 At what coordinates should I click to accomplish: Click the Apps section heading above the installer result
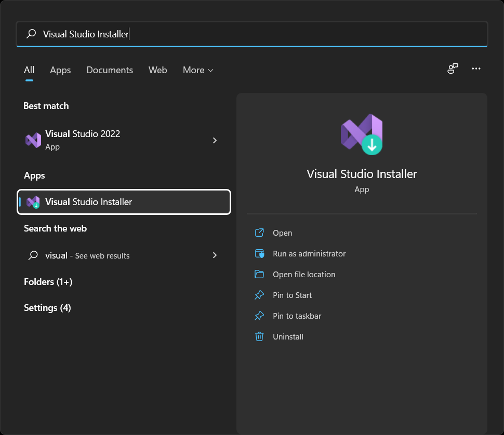34,175
